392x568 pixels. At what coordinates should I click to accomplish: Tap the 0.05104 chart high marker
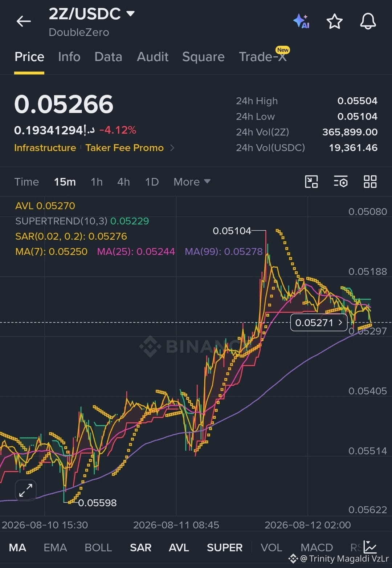(x=232, y=231)
